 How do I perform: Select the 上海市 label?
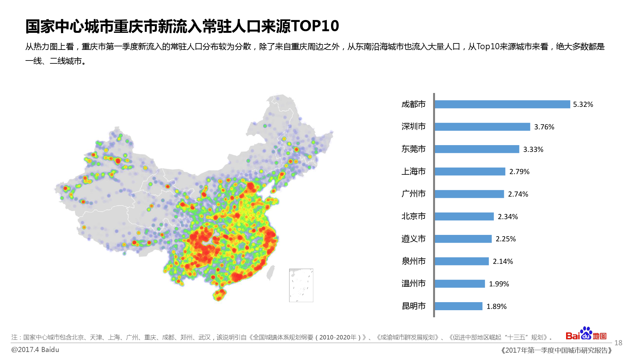pyautogui.click(x=413, y=172)
